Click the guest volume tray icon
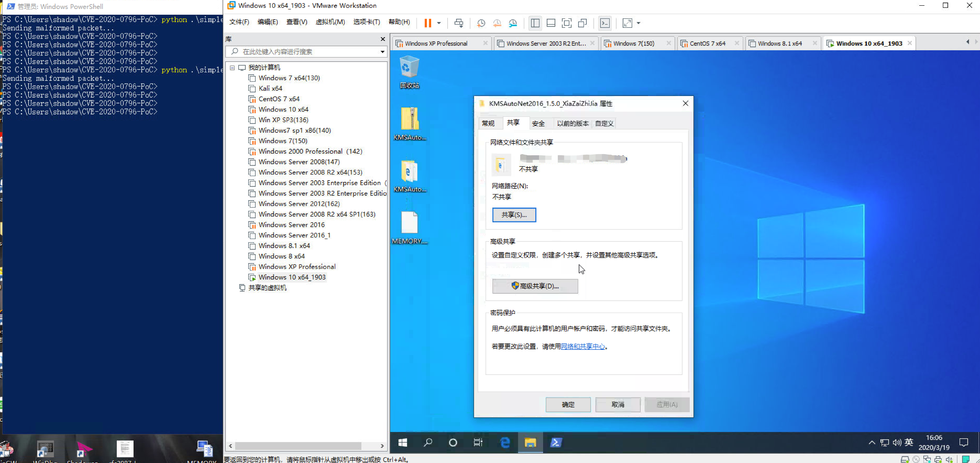 (x=897, y=442)
